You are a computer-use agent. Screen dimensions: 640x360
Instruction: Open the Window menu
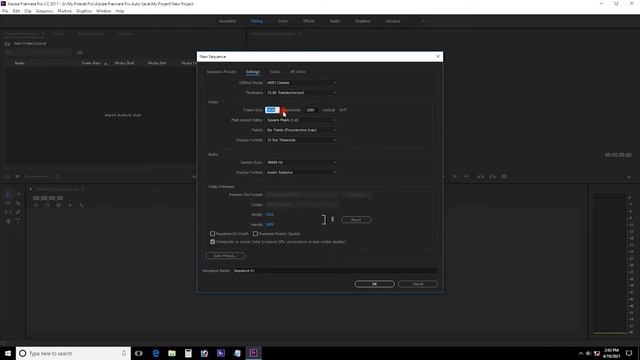pos(104,11)
